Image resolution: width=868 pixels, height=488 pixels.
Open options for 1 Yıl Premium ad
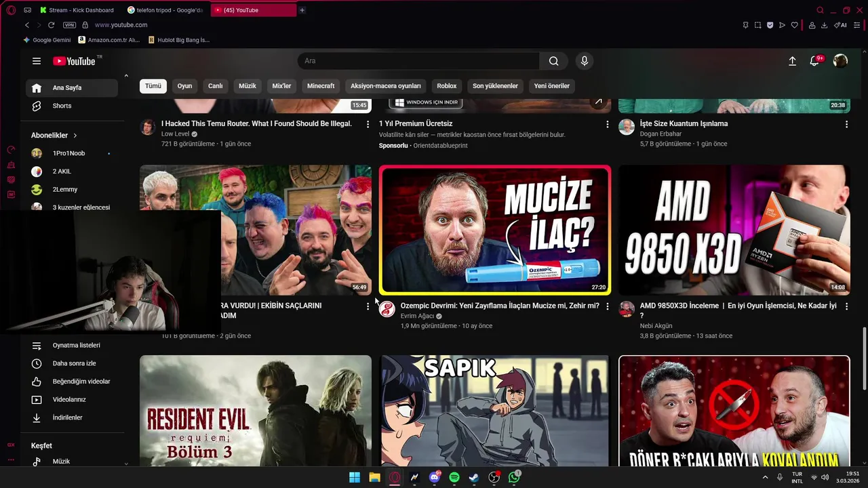(607, 124)
